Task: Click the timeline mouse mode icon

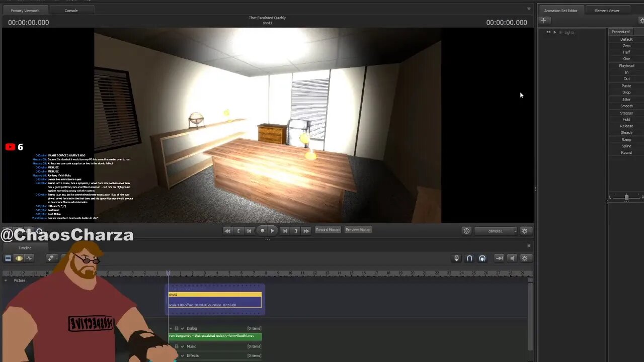Action: (456, 258)
